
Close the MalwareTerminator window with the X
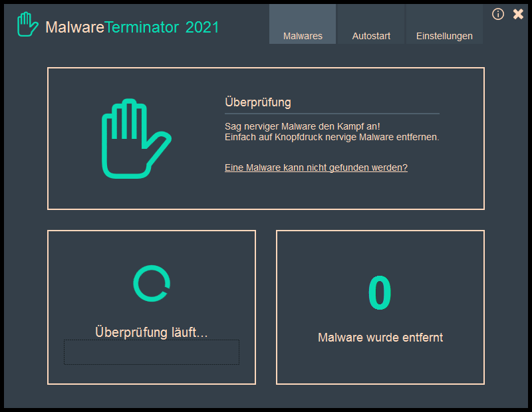(518, 14)
